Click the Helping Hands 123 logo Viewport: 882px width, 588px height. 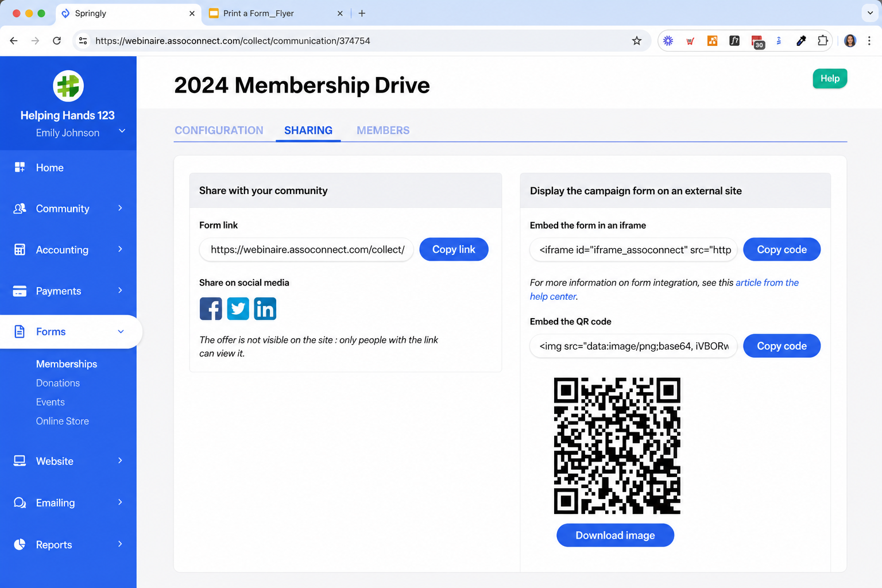68,86
